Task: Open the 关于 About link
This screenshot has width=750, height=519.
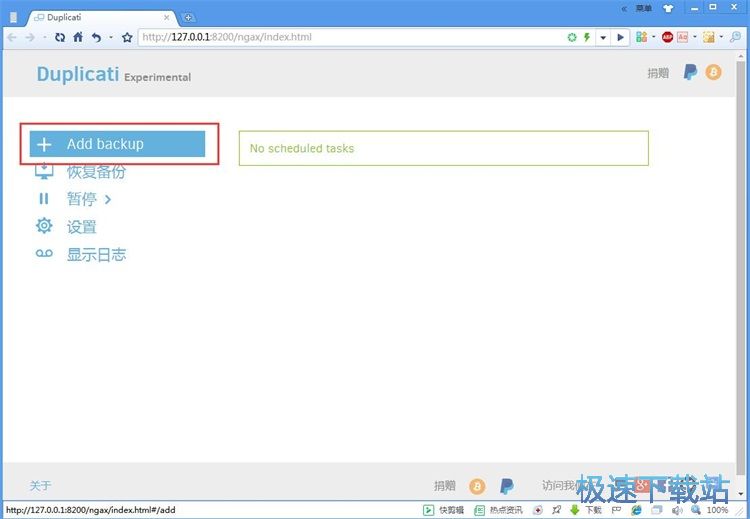Action: (40, 486)
